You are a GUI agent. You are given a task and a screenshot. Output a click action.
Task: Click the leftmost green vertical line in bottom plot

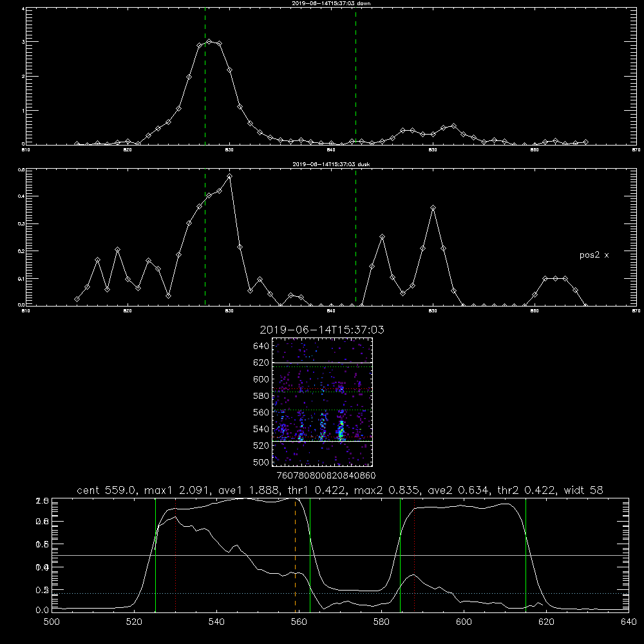point(155,555)
